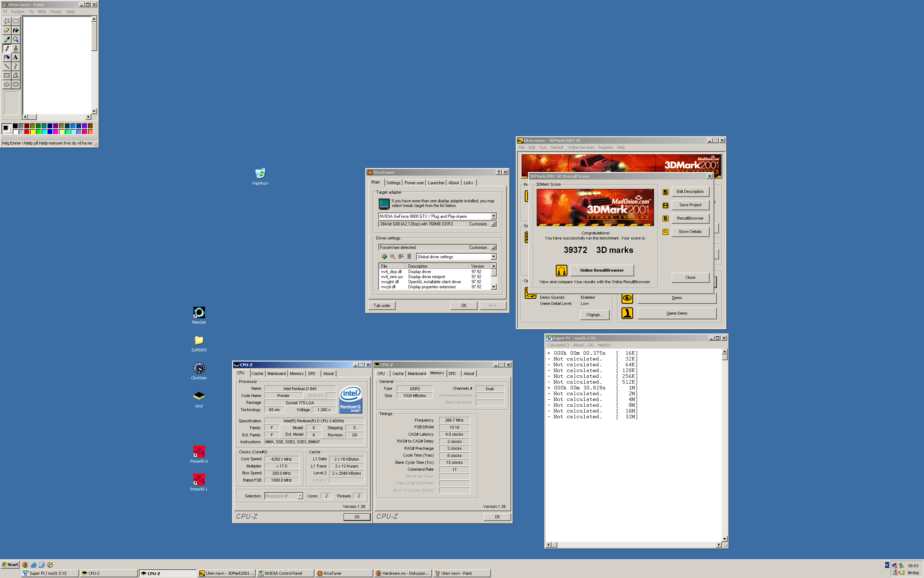924x578 pixels.
Task: Activate the Magnifier tool in Paint
Action: 16,39
